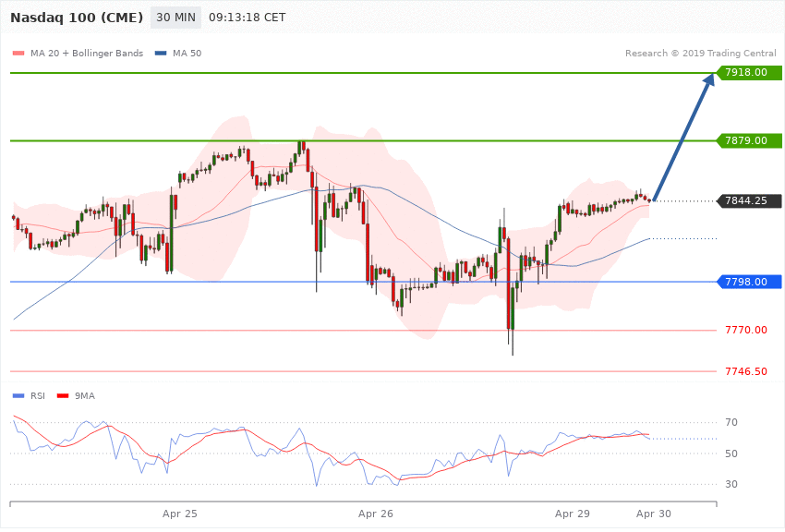Screen dimensions: 785x532
Task: Click the RSI legend label
Action: pos(38,396)
